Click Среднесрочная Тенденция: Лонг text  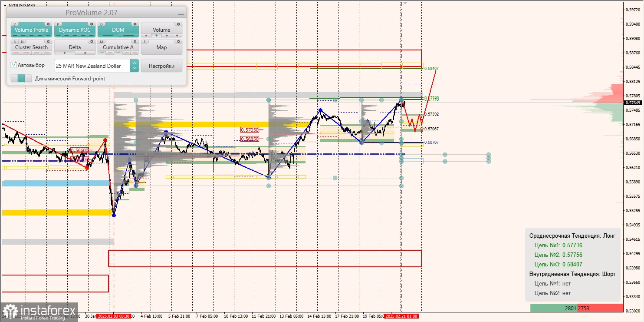[572, 236]
